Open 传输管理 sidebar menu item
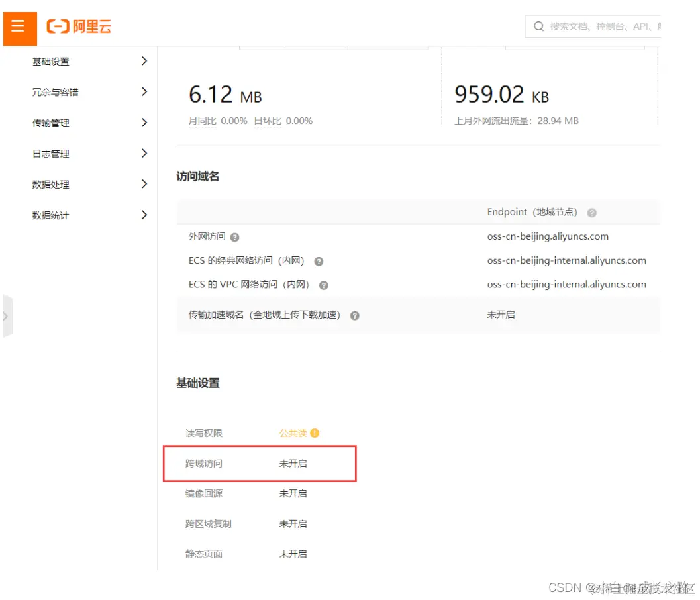 click(x=50, y=123)
